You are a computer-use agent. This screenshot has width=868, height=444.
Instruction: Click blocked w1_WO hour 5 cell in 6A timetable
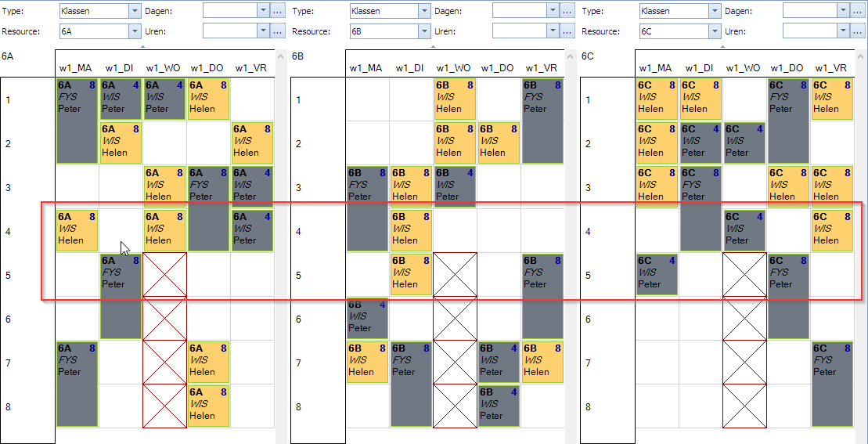[164, 274]
